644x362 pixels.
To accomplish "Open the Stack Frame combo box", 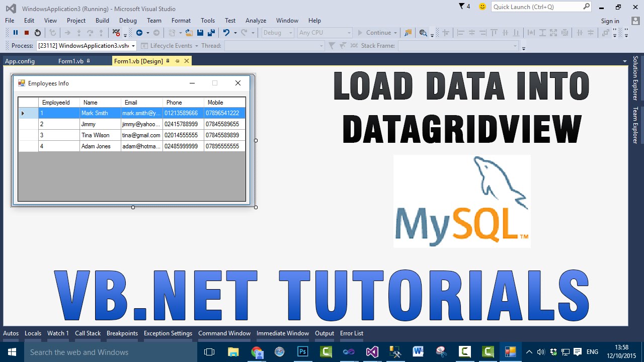I will [x=458, y=46].
